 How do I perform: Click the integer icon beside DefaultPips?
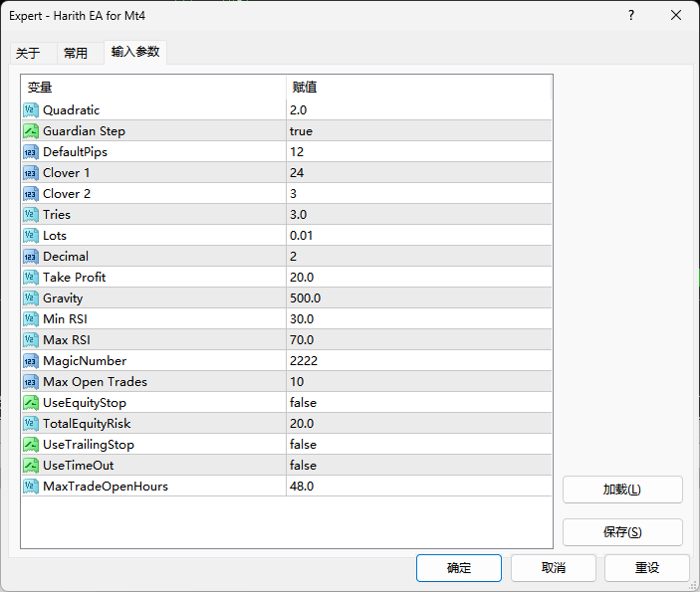[31, 151]
